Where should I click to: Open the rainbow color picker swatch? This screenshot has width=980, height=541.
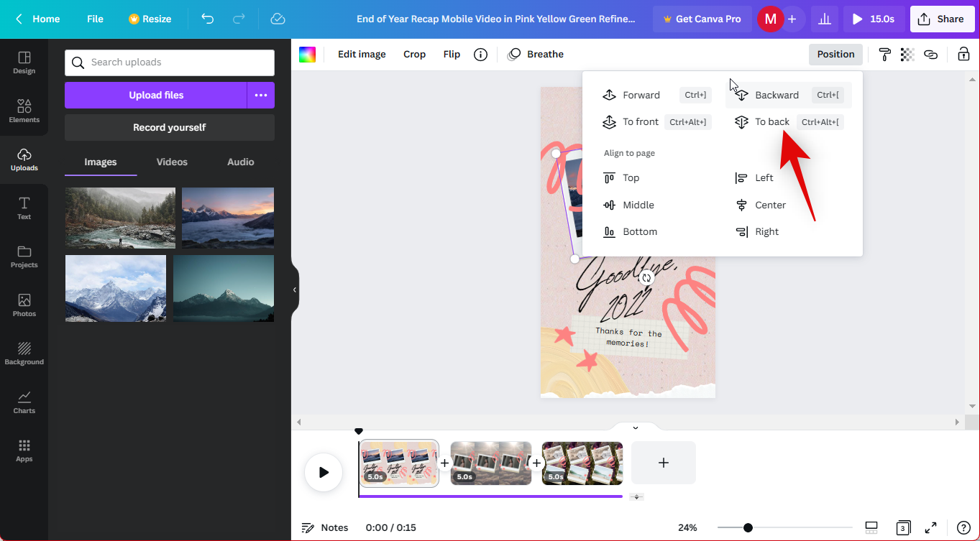point(307,55)
